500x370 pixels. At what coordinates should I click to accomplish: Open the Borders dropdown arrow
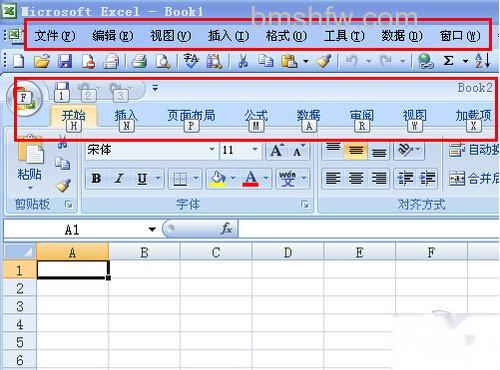click(x=196, y=178)
